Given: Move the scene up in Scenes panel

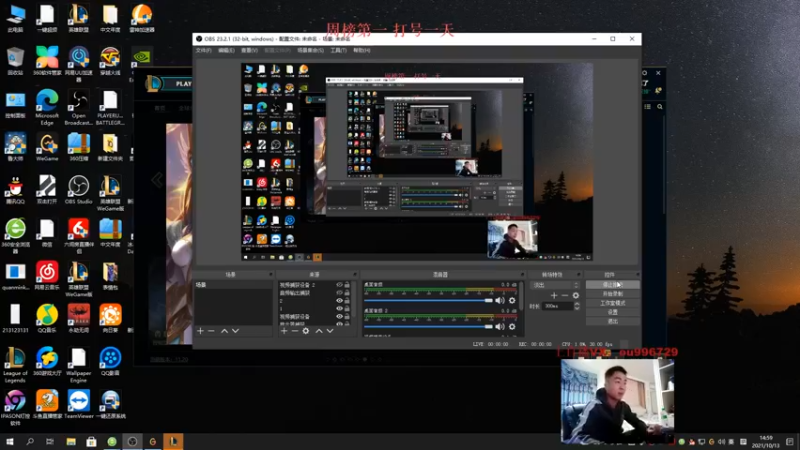Looking at the screenshot, I should pyautogui.click(x=224, y=331).
